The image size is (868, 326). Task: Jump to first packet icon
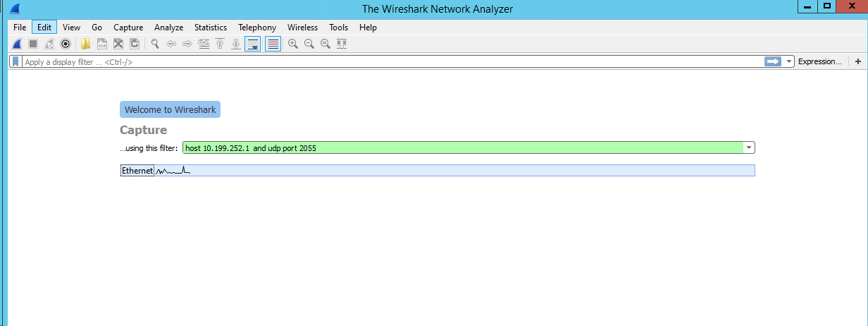[x=220, y=44]
